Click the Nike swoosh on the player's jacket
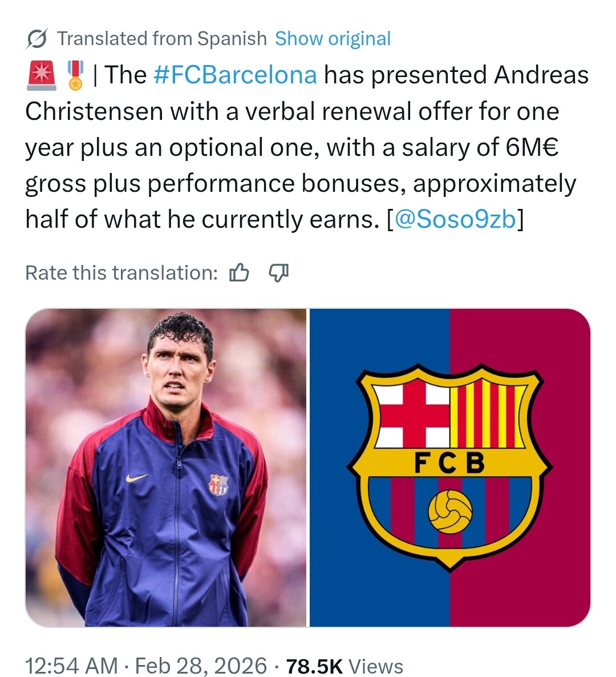The image size is (616, 677). (x=137, y=477)
